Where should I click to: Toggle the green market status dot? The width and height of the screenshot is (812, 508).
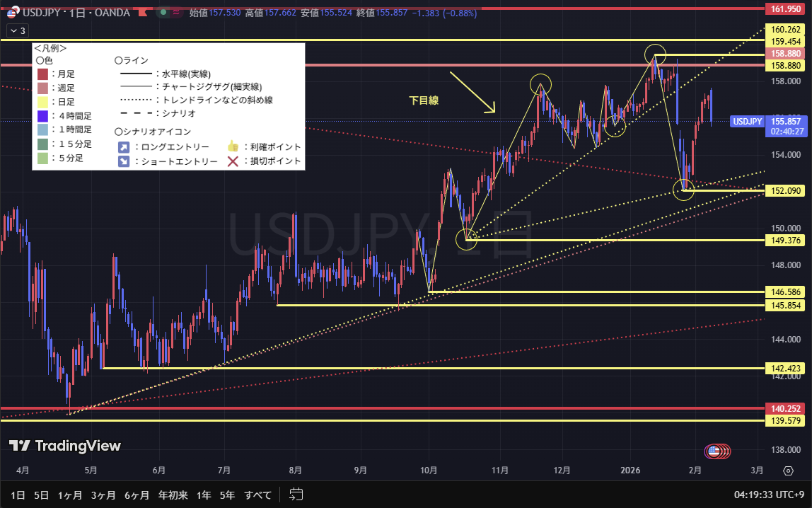(x=163, y=12)
